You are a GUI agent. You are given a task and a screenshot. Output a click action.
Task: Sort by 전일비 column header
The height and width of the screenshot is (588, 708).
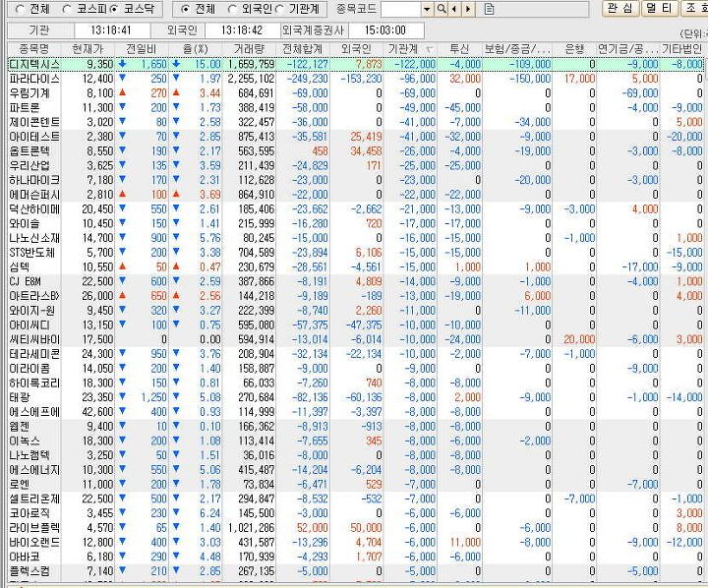142,49
